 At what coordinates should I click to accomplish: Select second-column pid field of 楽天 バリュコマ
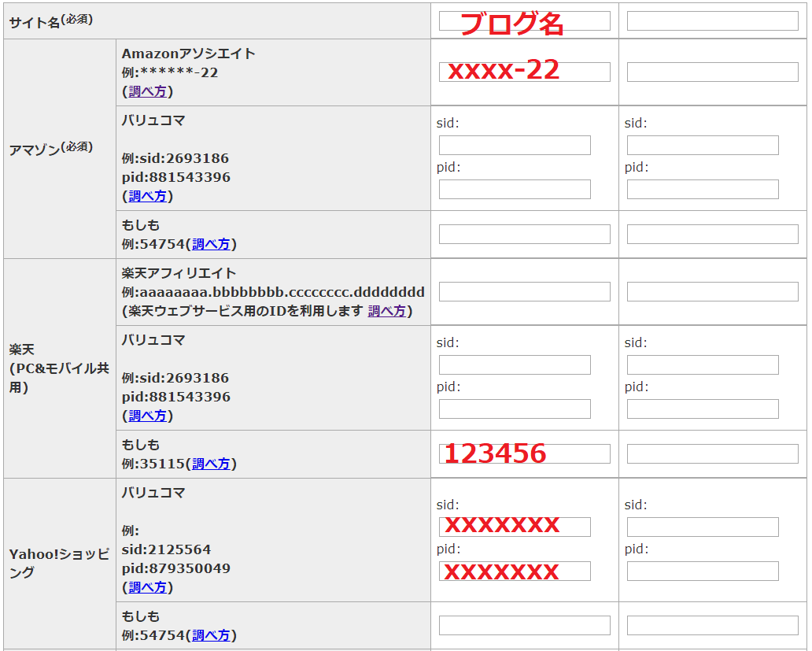[703, 409]
